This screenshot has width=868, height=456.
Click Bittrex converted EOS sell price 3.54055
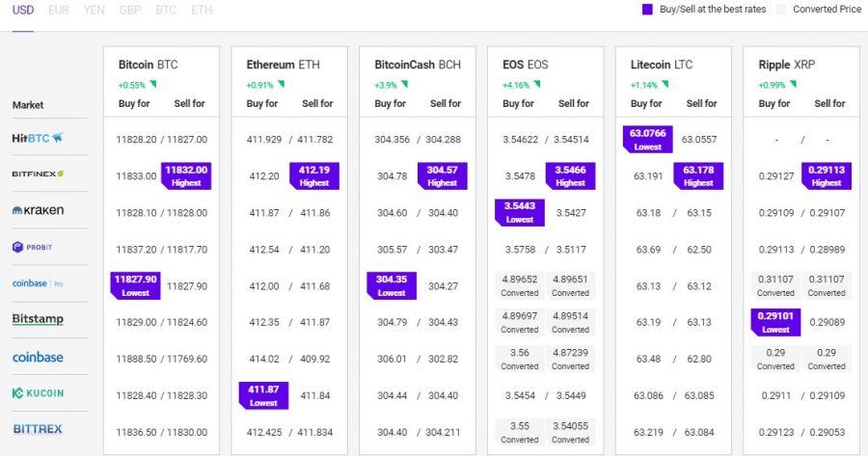pyautogui.click(x=570, y=432)
